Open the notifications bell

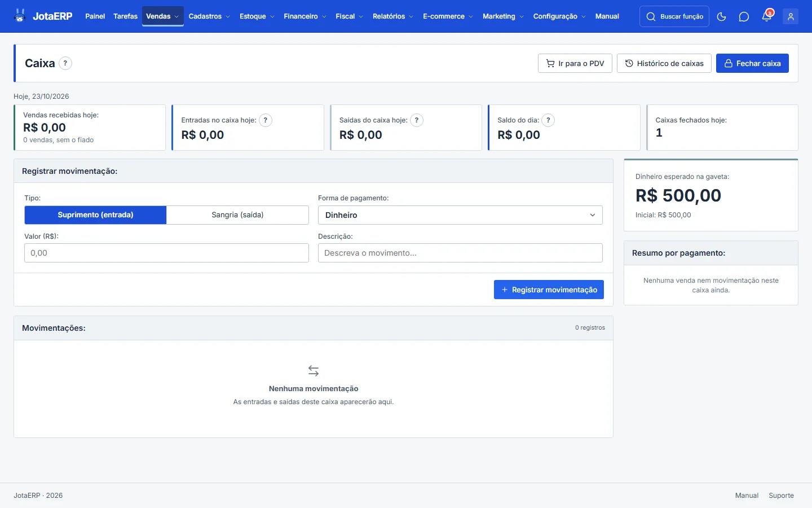click(766, 16)
